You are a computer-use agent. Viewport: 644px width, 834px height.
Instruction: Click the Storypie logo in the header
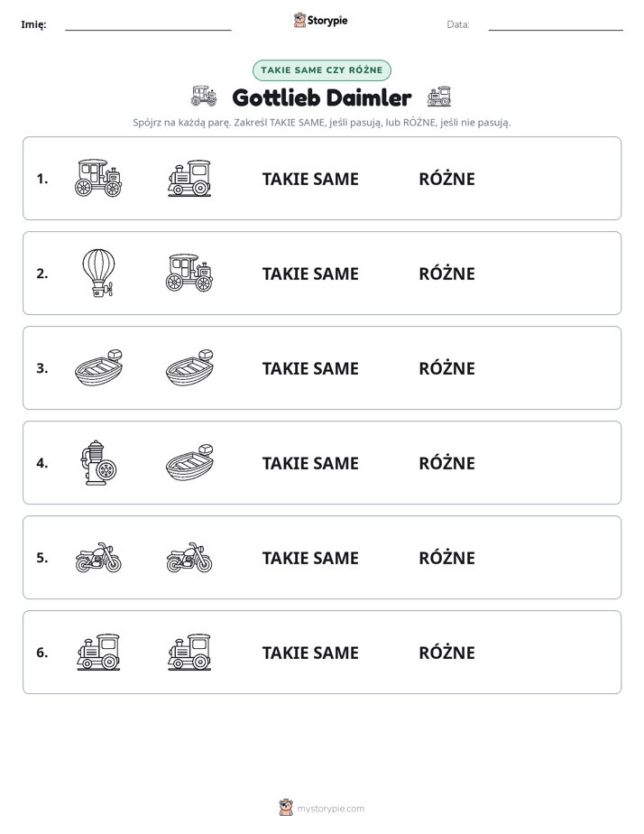tap(321, 20)
